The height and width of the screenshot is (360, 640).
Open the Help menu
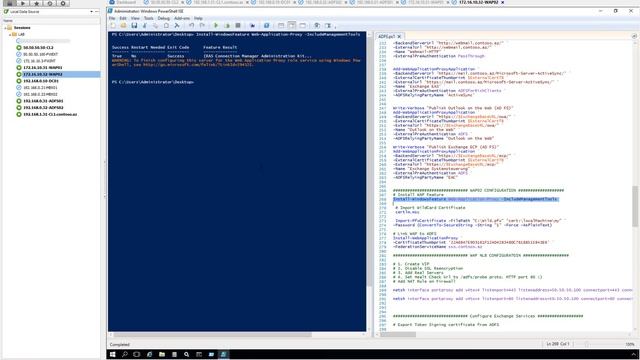click(198, 18)
